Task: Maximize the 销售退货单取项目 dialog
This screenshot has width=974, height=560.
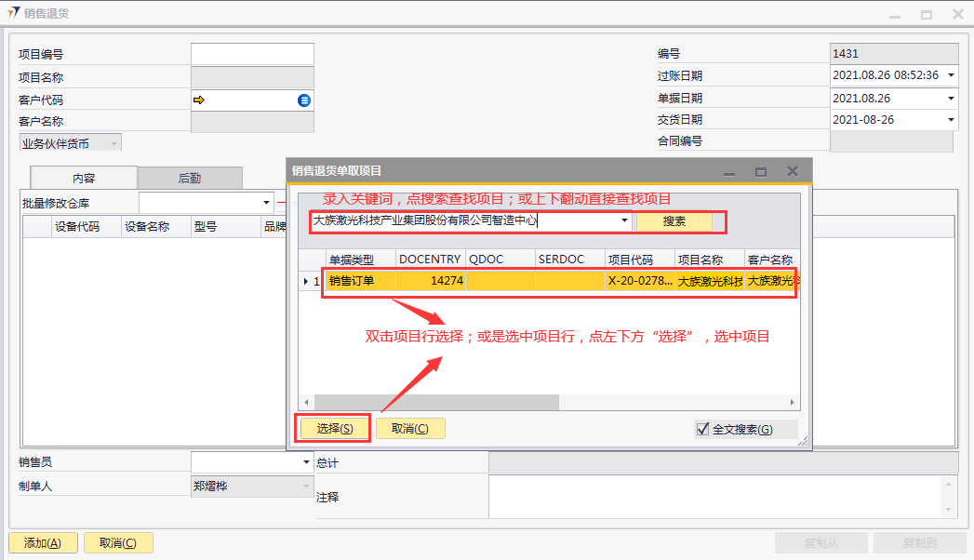Action: (761, 171)
